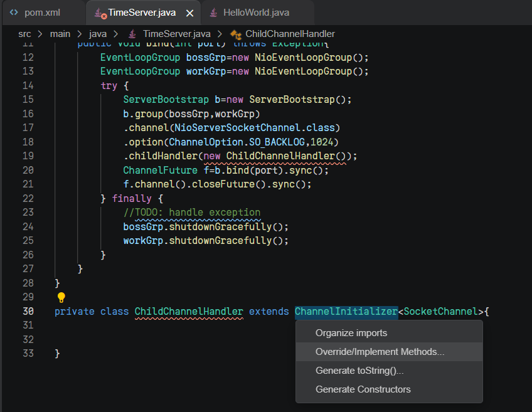Click the yellow lightbulb quick-fix icon
This screenshot has width=532, height=412.
pos(61,297)
